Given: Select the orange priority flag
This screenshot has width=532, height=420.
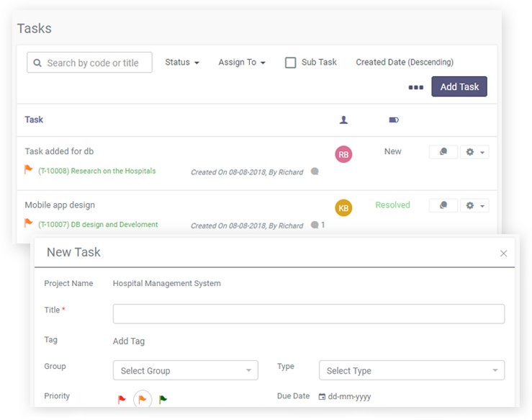Looking at the screenshot, I should pyautogui.click(x=142, y=399).
